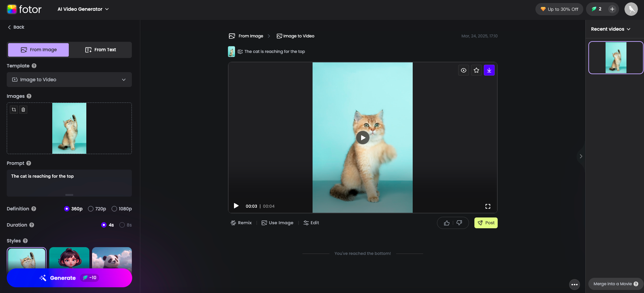Crop the uploaded cat image

tap(14, 110)
